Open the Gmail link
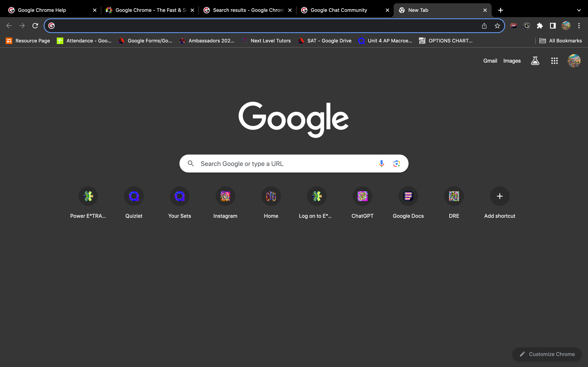The image size is (588, 367). (x=490, y=61)
